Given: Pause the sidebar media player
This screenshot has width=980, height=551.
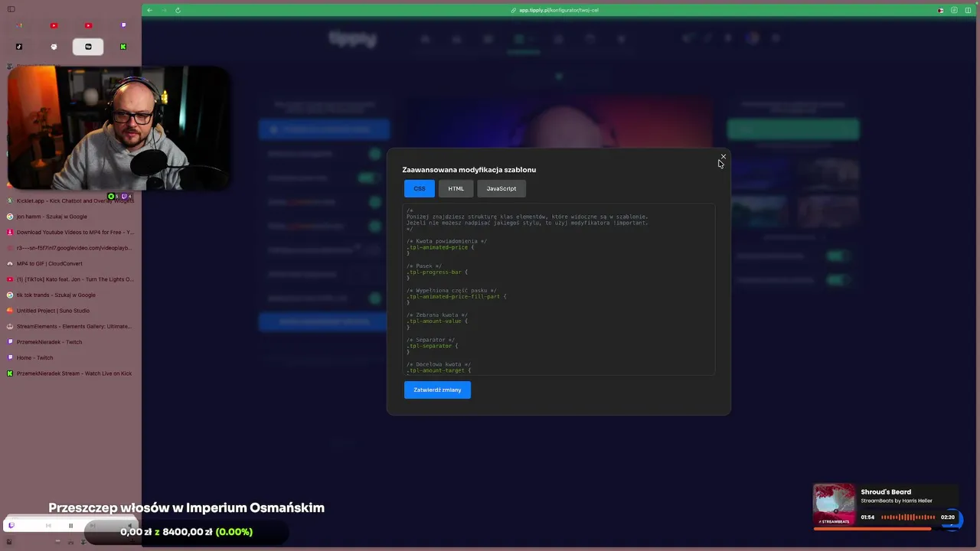Looking at the screenshot, I should coord(70,526).
